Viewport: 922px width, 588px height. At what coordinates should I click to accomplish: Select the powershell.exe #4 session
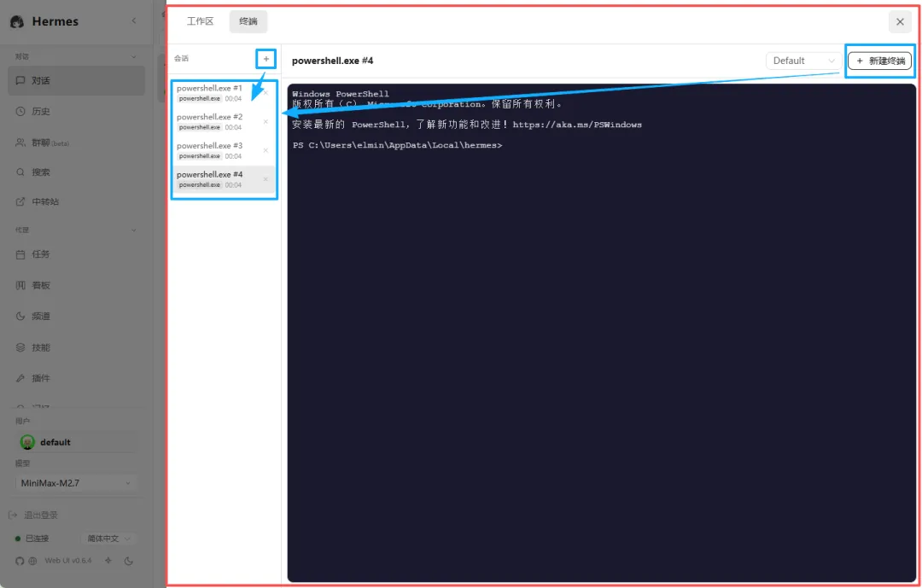click(224, 179)
